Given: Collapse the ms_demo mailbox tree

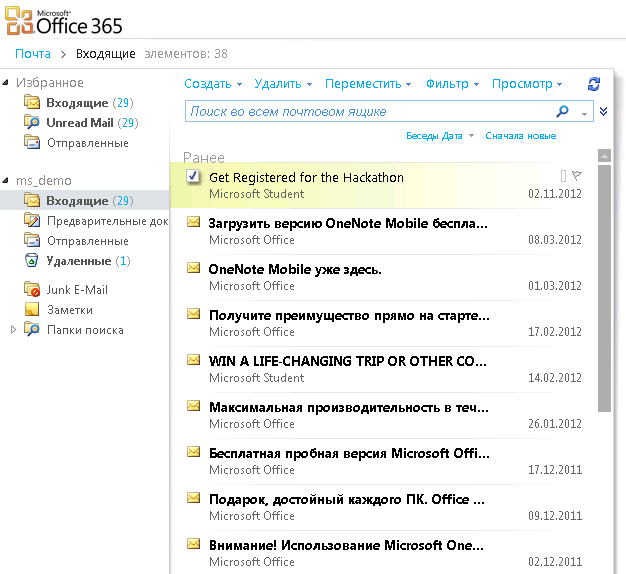Looking at the screenshot, I should (x=8, y=181).
